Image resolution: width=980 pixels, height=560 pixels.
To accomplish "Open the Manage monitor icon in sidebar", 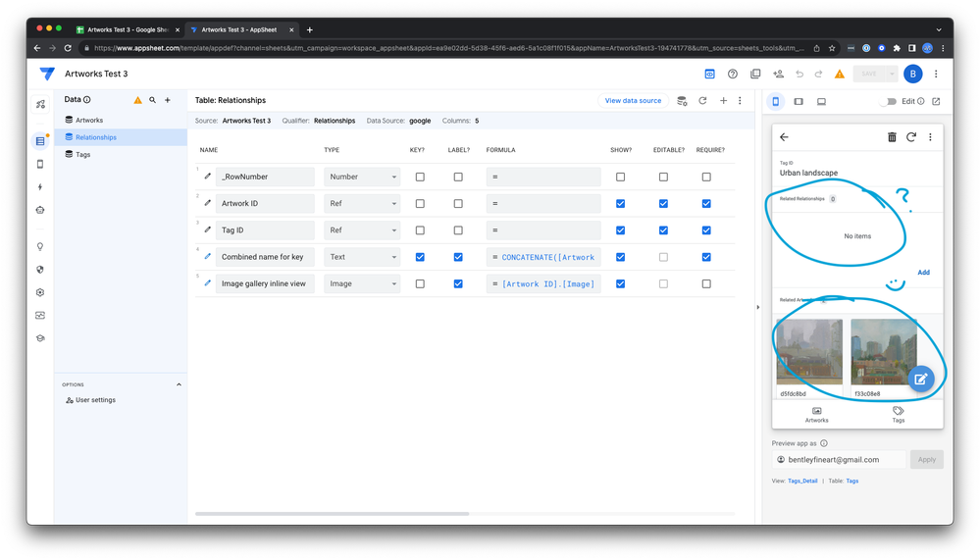I will coord(40,316).
